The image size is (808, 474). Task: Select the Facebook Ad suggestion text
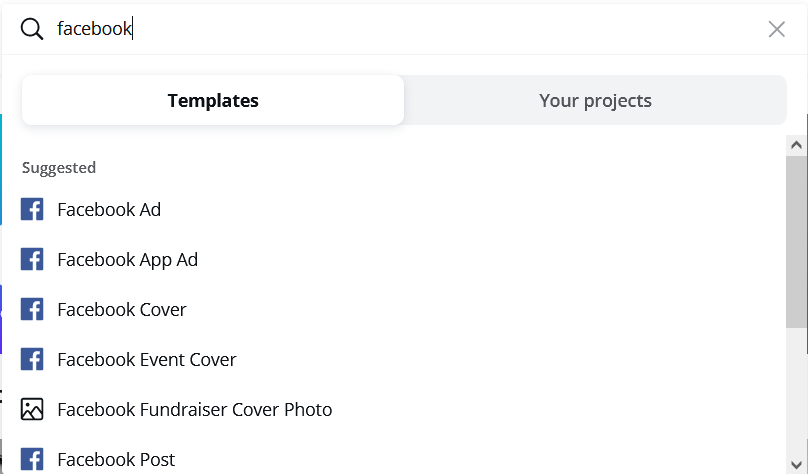click(x=109, y=209)
